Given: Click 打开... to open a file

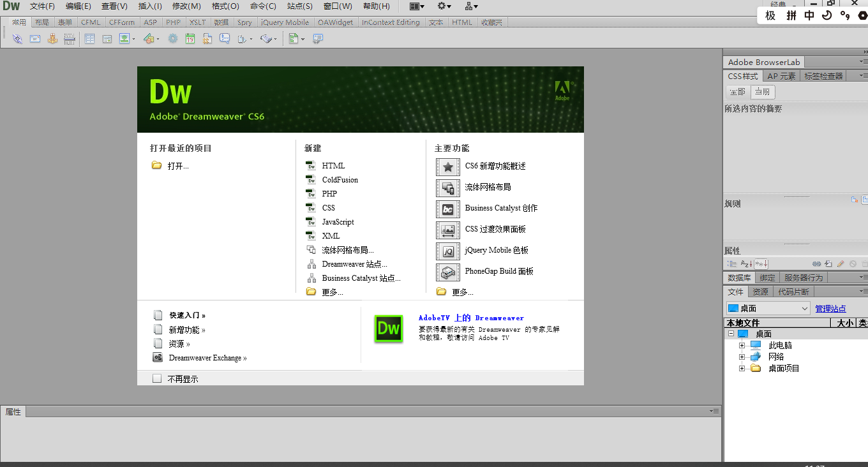Looking at the screenshot, I should (178, 166).
